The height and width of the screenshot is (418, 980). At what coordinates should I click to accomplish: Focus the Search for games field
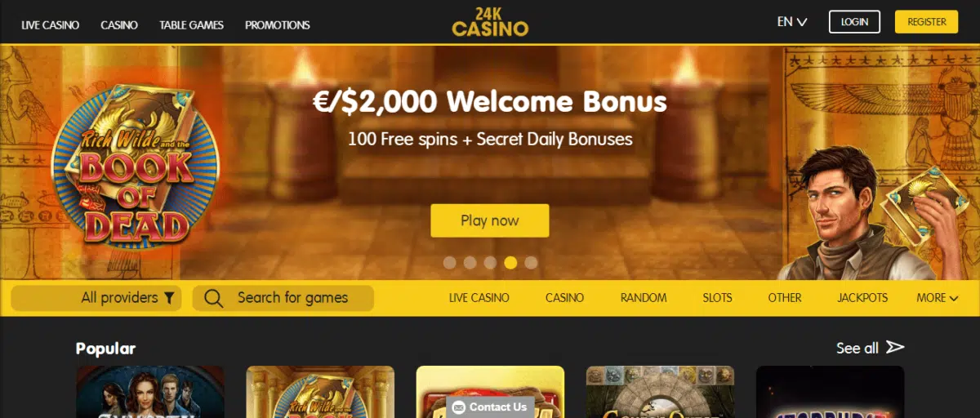point(283,298)
